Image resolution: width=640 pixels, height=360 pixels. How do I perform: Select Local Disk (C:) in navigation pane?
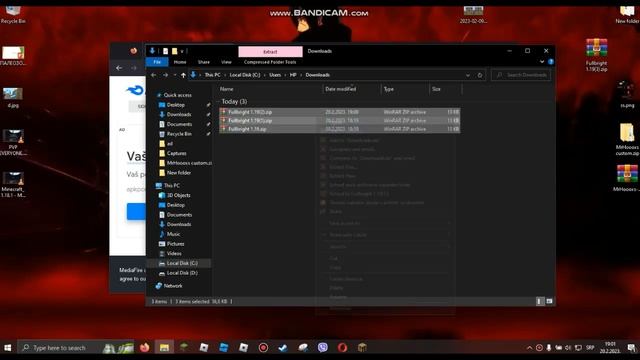point(182,263)
